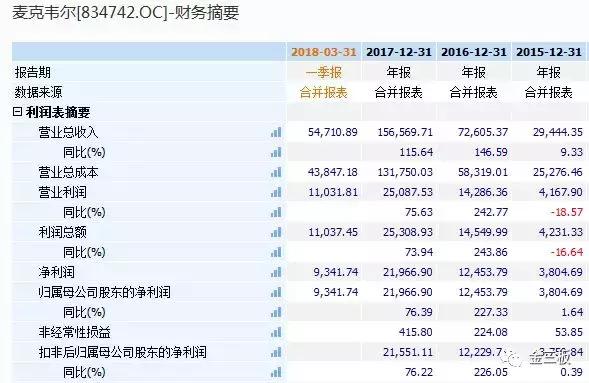
Task: Open chart icon for 归属母公司股东的净利润 row
Action: 276,292
